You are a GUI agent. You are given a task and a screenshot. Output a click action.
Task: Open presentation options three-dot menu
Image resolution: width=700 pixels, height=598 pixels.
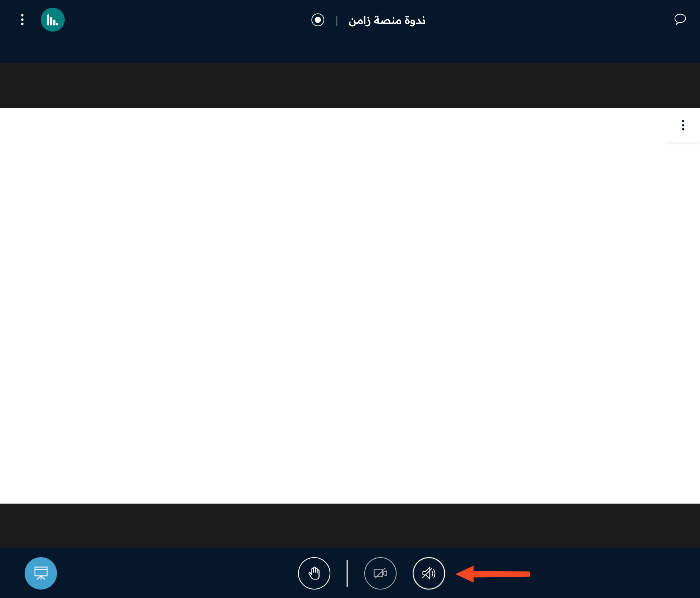pos(683,125)
